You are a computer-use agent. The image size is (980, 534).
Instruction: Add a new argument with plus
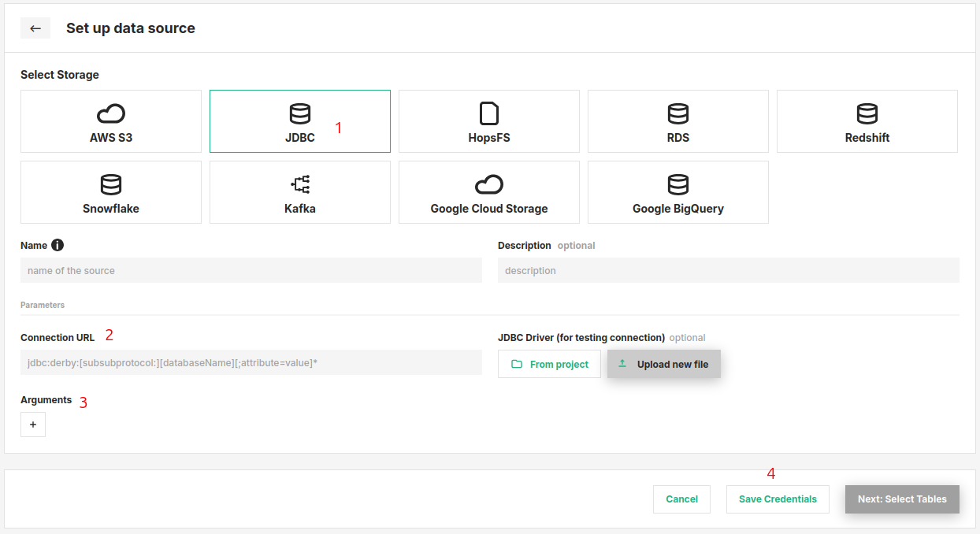click(33, 425)
